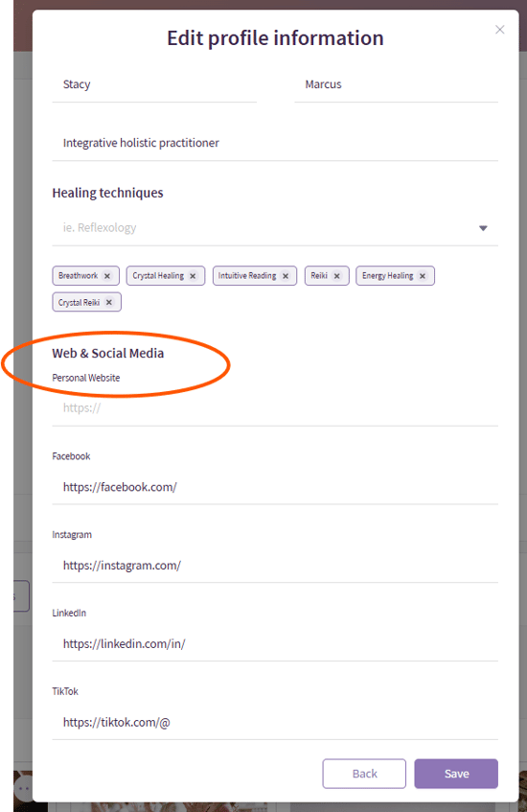Focus the Personal Website URL field

point(275,408)
